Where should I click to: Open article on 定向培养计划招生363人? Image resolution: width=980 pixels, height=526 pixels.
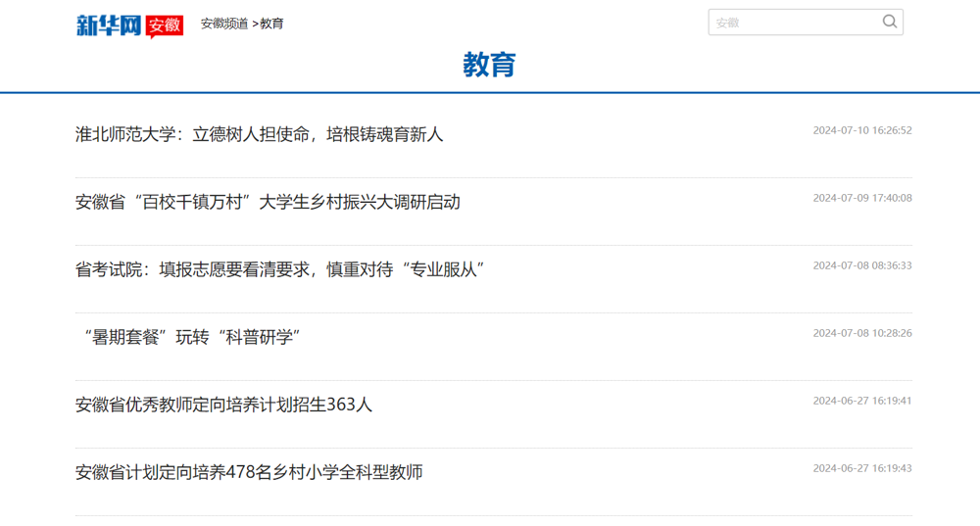[x=223, y=405]
